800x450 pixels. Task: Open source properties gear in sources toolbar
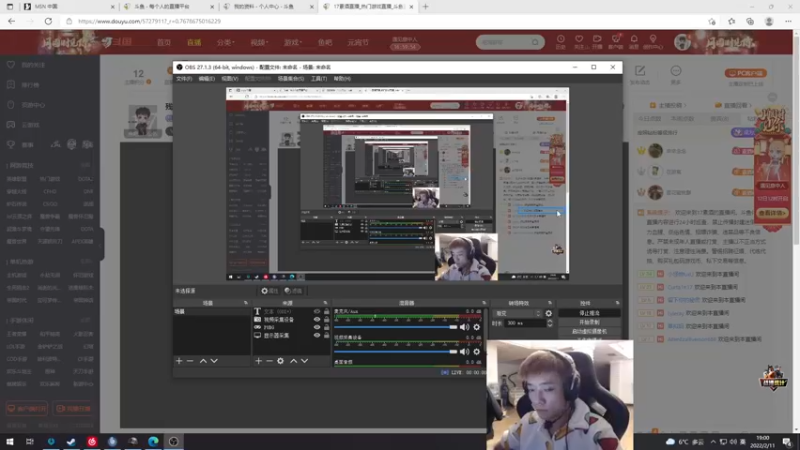pos(280,361)
